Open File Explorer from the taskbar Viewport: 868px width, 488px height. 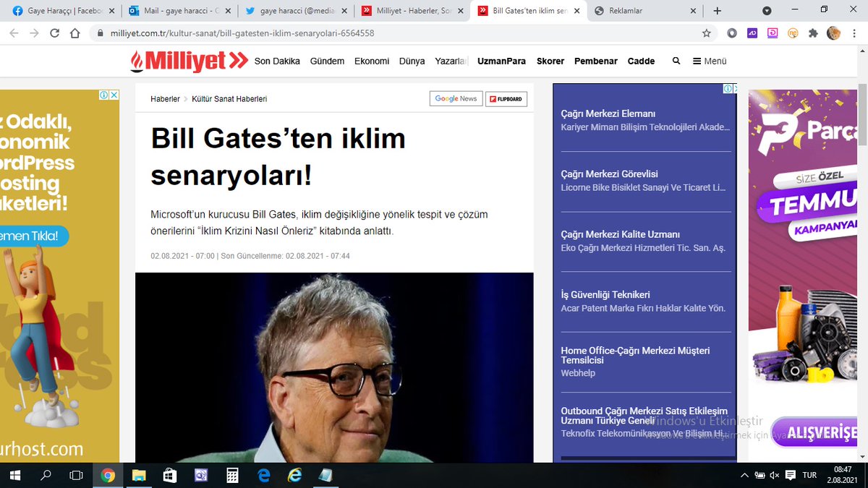[x=139, y=475]
